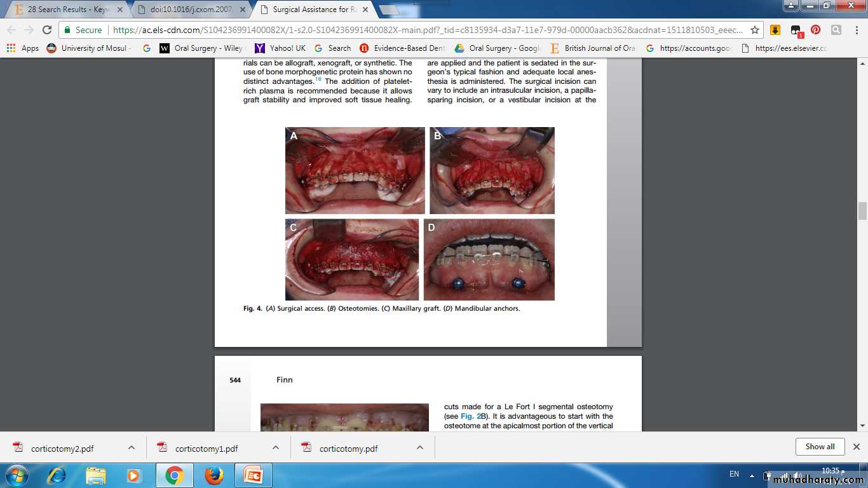868x488 pixels.
Task: Reload the page with the refresh icon
Action: pyautogui.click(x=47, y=30)
